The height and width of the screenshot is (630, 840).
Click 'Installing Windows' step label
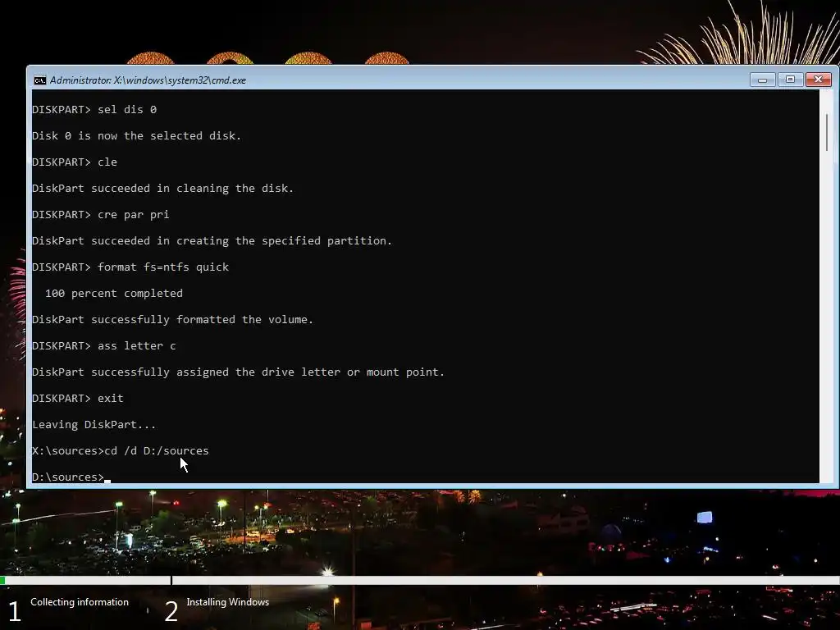pyautogui.click(x=228, y=602)
